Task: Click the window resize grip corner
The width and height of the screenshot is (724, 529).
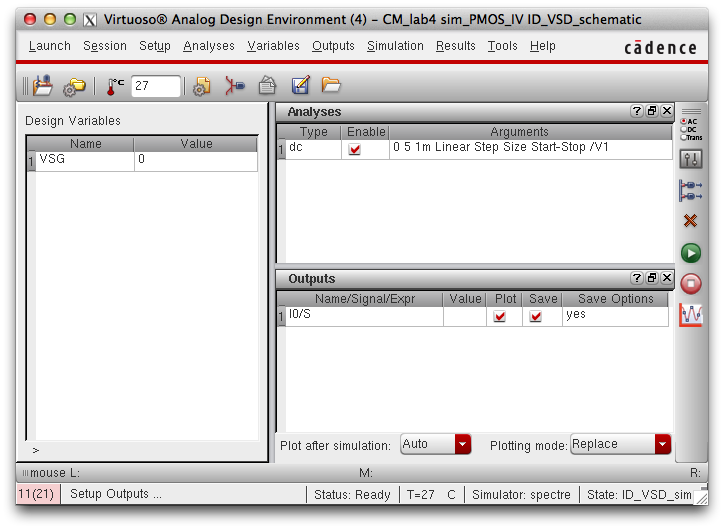Action: point(701,497)
